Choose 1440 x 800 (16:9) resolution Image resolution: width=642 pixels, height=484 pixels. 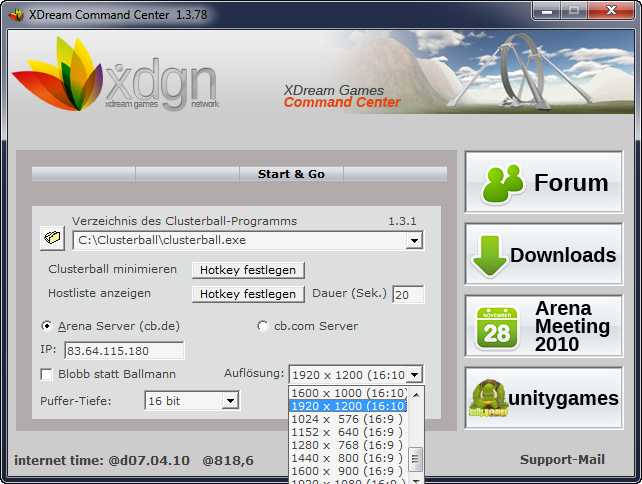[x=349, y=458]
